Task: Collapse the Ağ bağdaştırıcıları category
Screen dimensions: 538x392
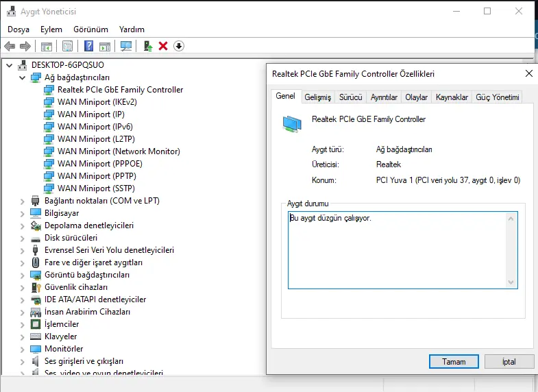Action: [23, 78]
